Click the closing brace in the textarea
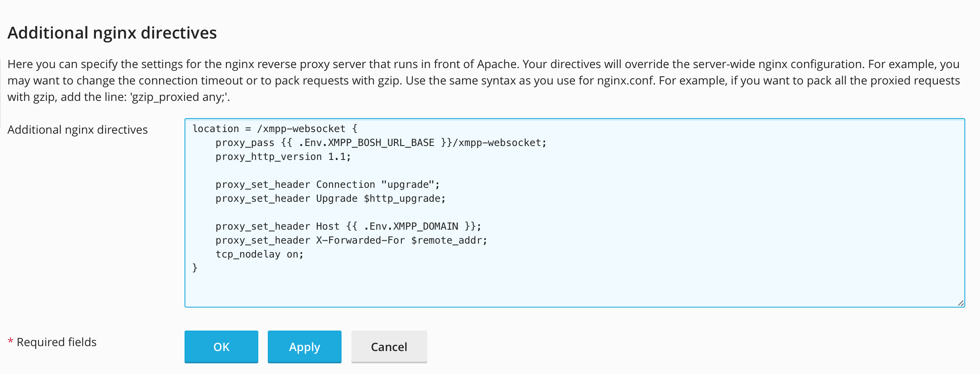 click(x=195, y=268)
